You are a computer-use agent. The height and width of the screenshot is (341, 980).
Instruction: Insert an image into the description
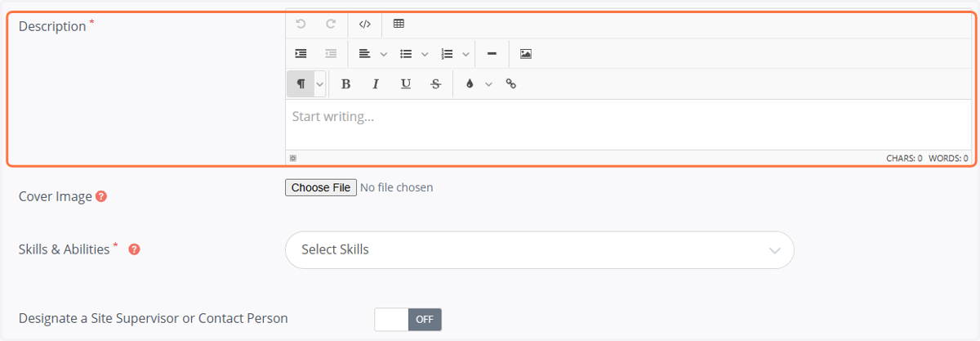(526, 54)
